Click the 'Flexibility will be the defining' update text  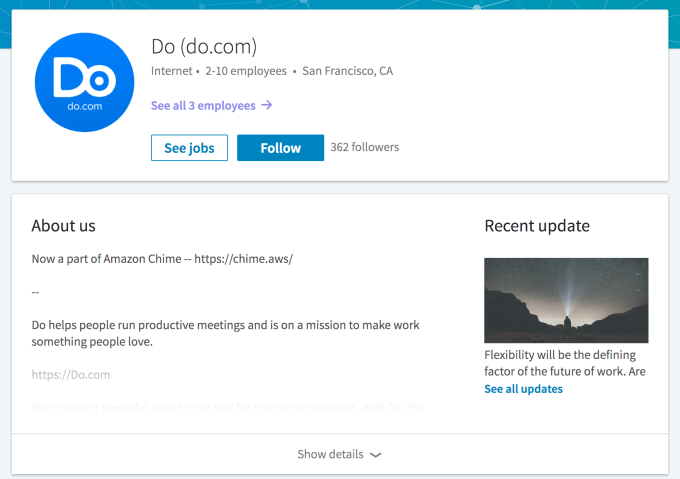pyautogui.click(x=560, y=355)
